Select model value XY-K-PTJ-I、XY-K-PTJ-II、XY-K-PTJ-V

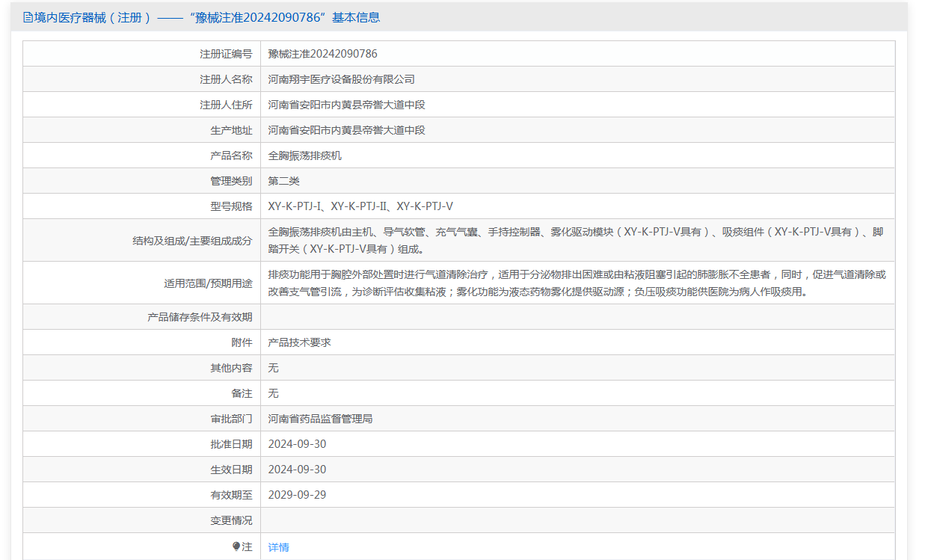[360, 206]
